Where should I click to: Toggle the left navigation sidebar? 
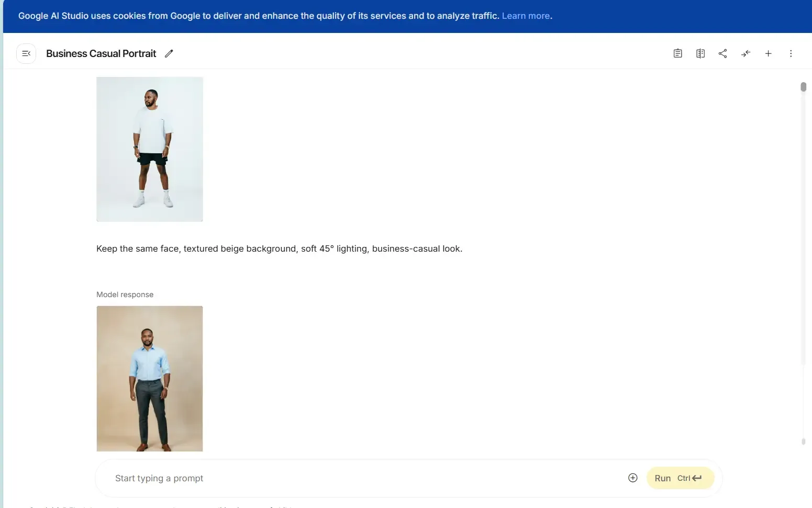click(26, 53)
